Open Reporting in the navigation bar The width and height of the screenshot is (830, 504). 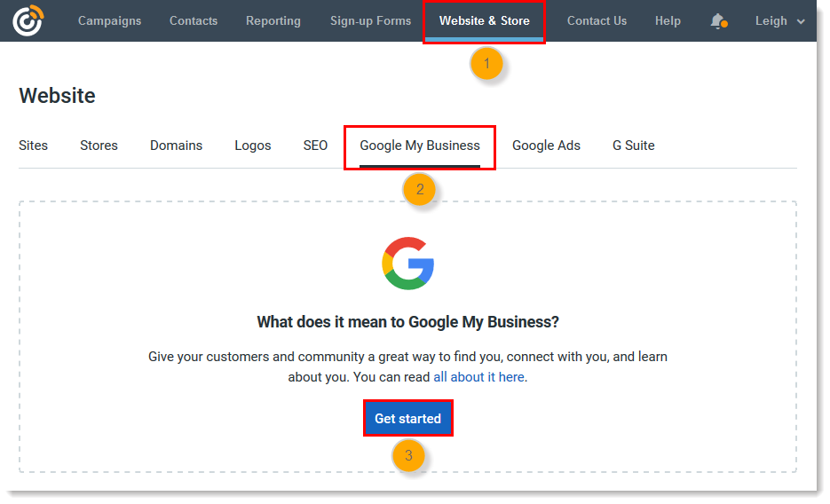coord(273,20)
